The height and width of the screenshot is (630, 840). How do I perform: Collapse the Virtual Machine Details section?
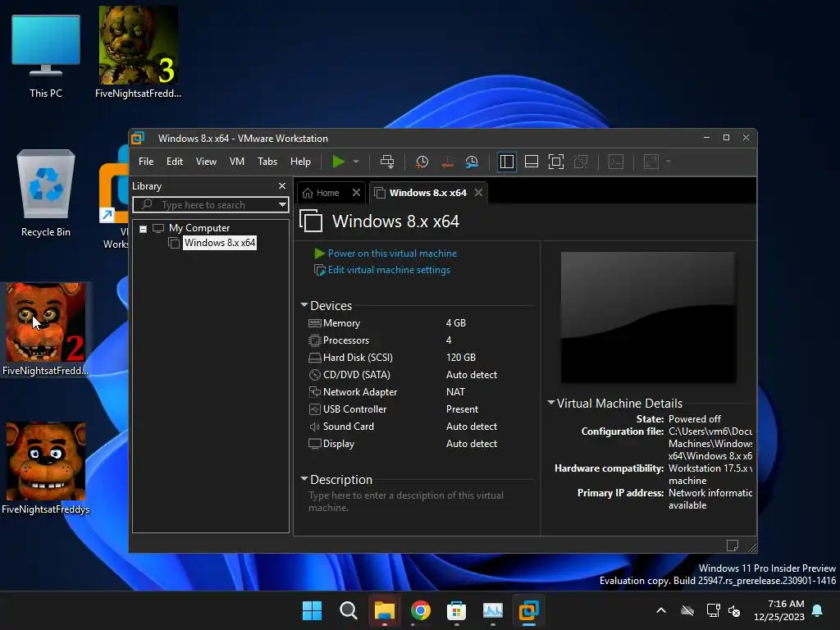click(x=550, y=402)
